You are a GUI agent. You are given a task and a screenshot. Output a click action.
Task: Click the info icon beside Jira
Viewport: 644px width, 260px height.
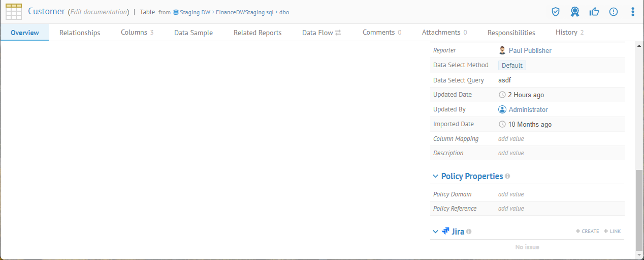coord(469,232)
